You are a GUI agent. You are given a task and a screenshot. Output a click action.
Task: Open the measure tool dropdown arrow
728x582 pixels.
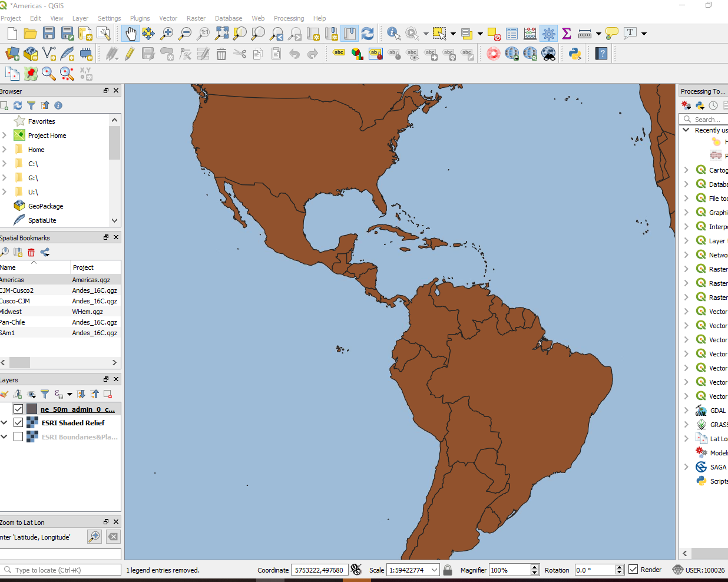coord(598,34)
